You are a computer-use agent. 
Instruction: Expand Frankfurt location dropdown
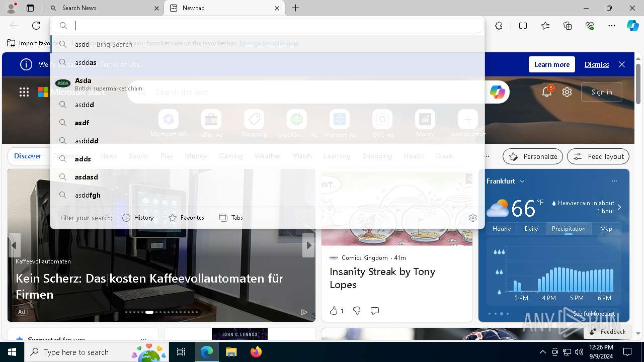pos(522,181)
